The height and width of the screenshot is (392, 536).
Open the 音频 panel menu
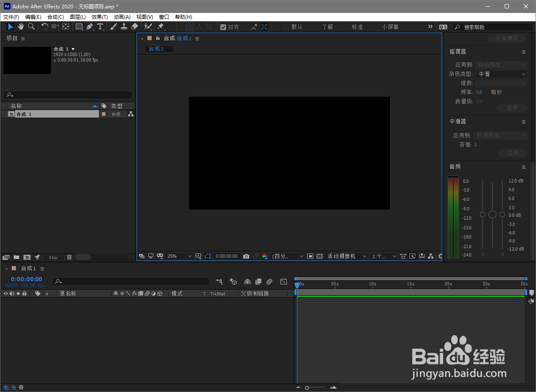523,167
